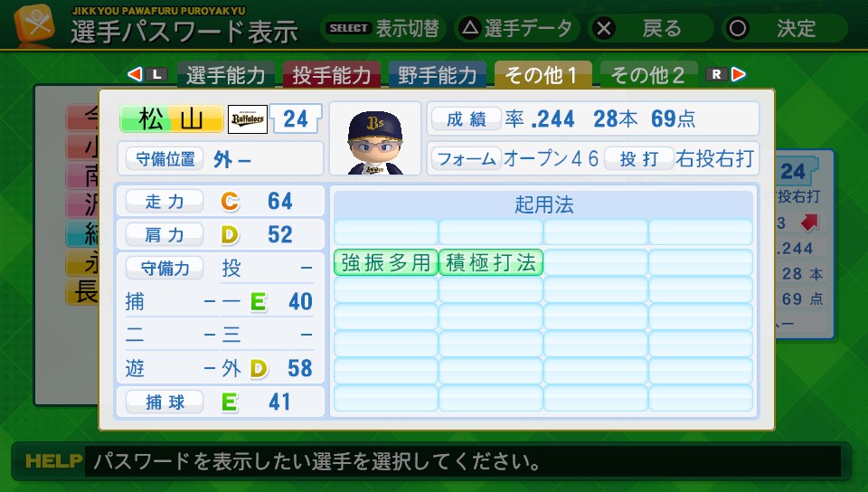Go to the その他2 tab

[647, 75]
